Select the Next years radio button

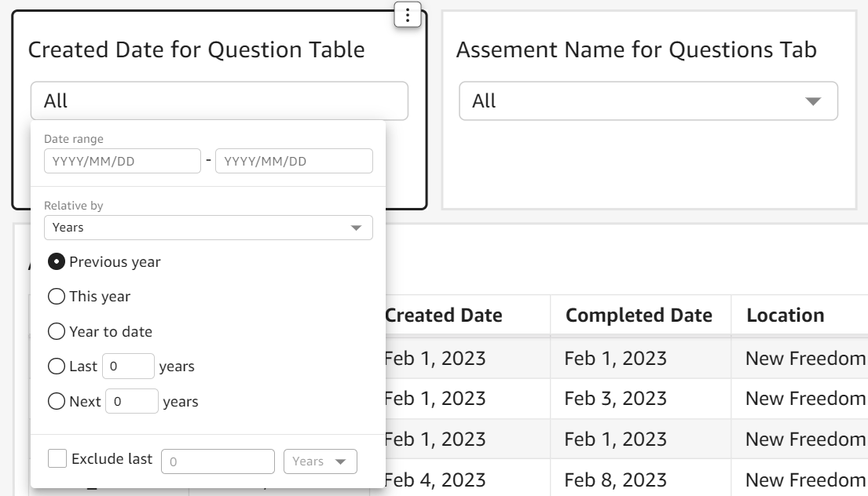point(56,402)
